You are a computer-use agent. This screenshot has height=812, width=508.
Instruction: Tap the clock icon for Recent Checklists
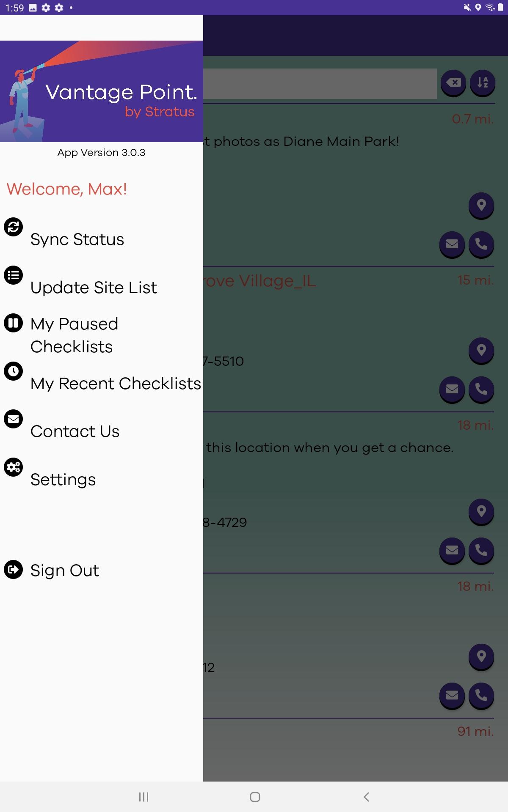pyautogui.click(x=13, y=371)
